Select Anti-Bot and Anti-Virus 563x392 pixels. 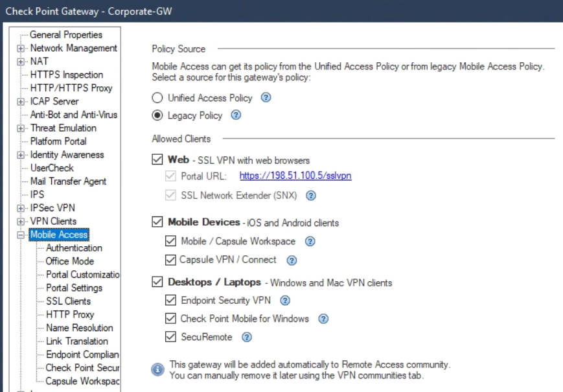pos(74,115)
